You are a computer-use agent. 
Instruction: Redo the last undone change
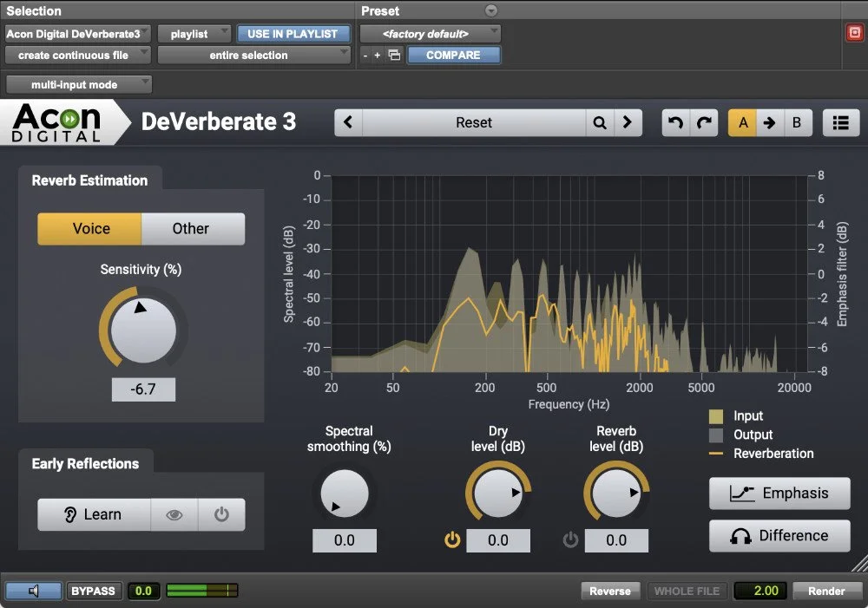coord(704,122)
